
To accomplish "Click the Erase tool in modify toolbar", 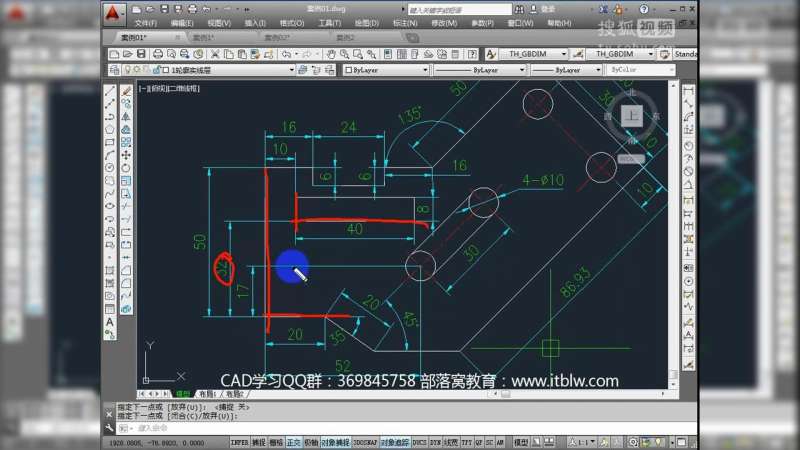I will [127, 90].
